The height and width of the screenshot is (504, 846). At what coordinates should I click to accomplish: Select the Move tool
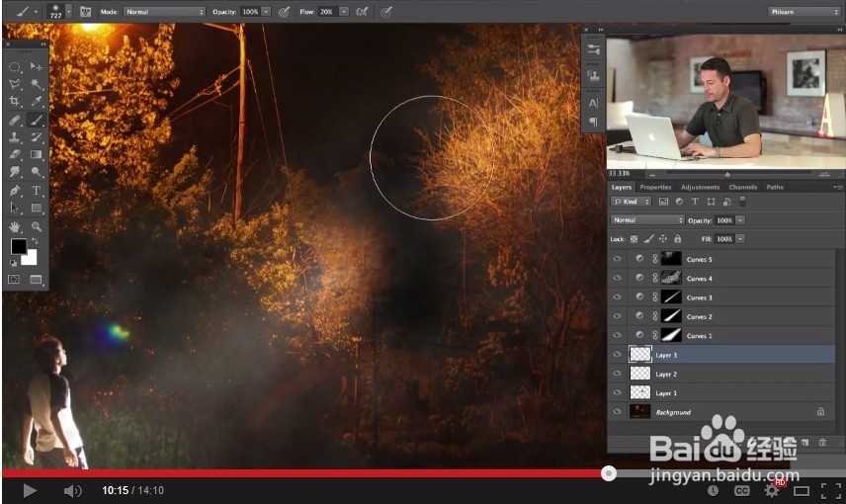coord(37,66)
